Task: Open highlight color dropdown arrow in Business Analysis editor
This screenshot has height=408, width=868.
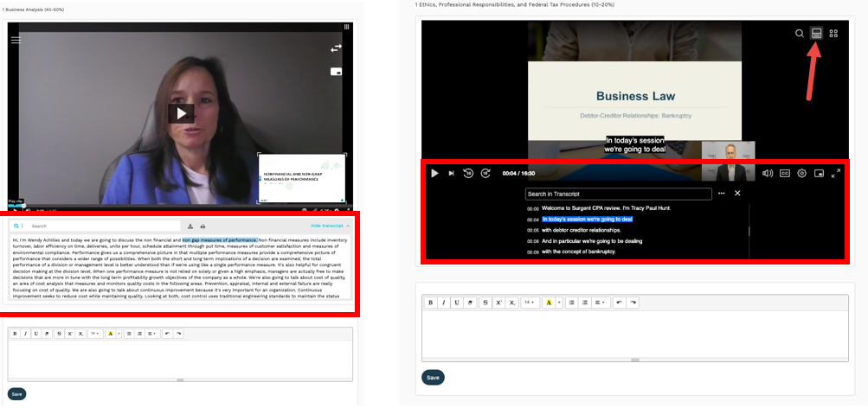Action: [119, 334]
